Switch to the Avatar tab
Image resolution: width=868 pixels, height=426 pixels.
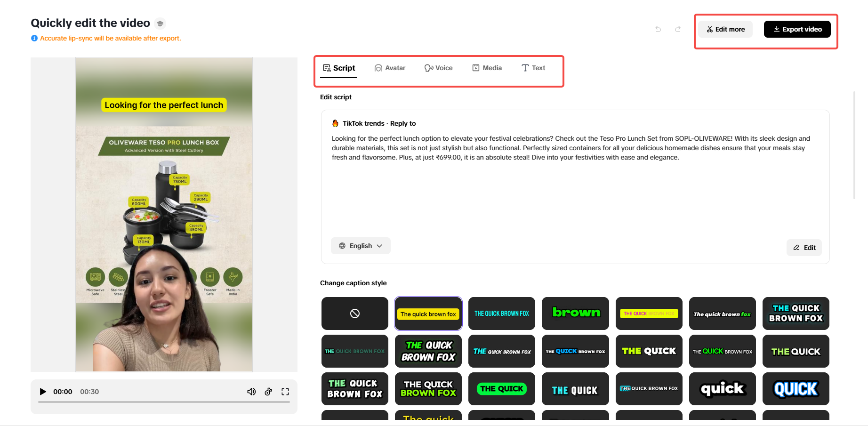click(x=390, y=68)
